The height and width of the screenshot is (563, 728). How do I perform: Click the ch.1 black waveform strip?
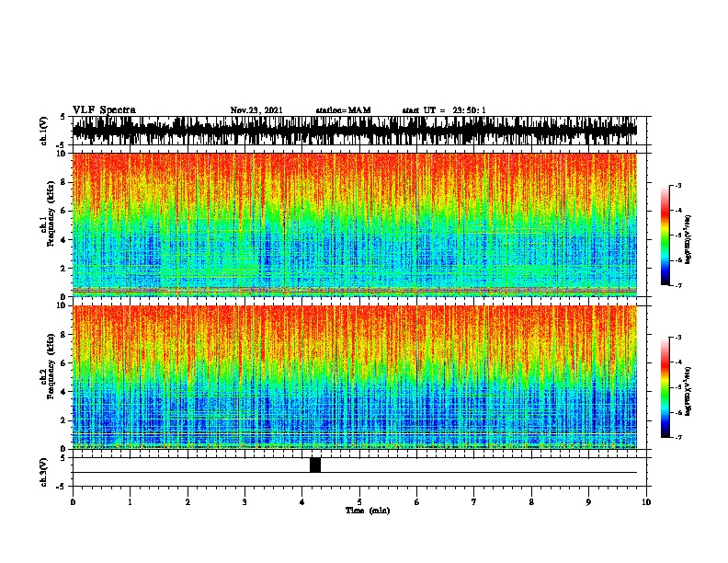click(x=354, y=131)
